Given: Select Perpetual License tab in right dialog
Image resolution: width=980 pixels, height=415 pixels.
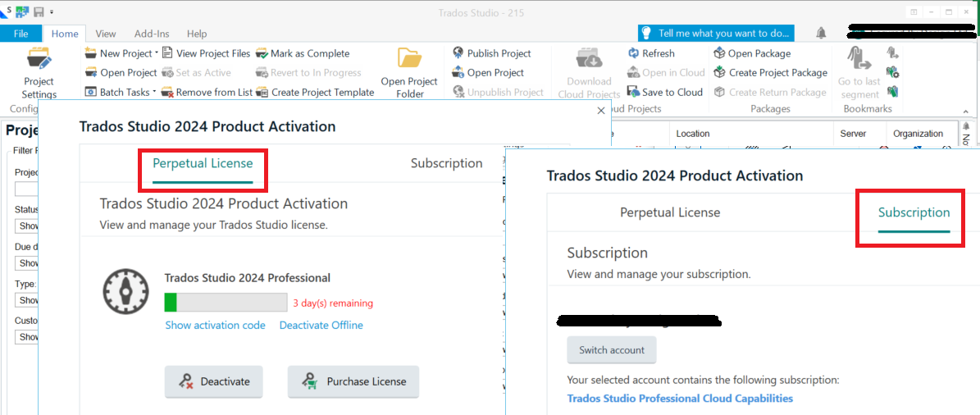Looking at the screenshot, I should (670, 212).
